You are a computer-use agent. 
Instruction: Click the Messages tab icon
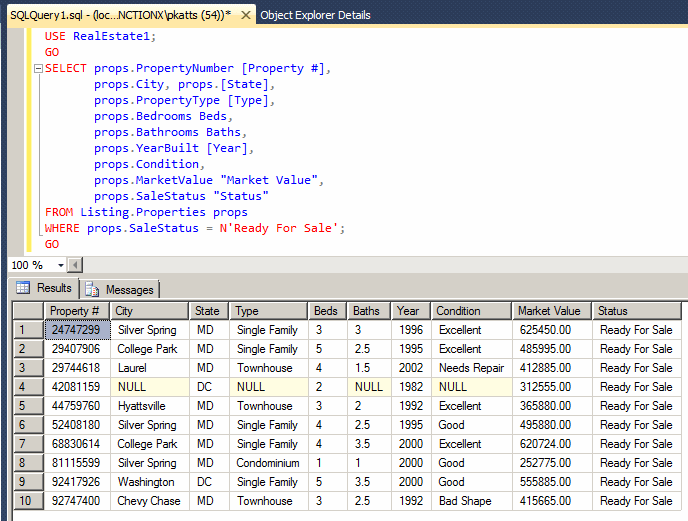point(92,290)
